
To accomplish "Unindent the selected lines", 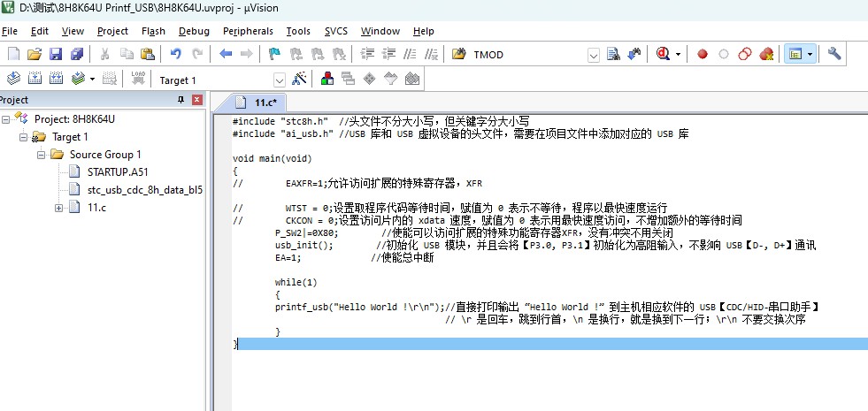I will [388, 54].
